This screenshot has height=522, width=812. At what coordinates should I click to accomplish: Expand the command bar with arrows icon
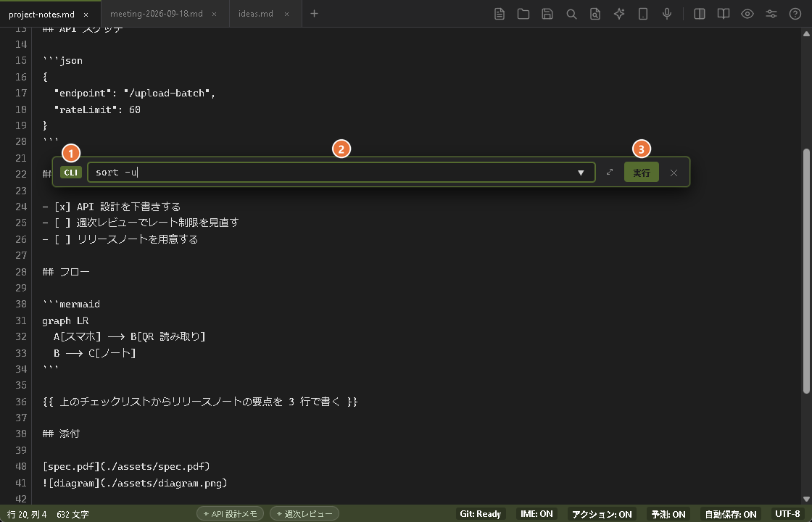click(610, 172)
